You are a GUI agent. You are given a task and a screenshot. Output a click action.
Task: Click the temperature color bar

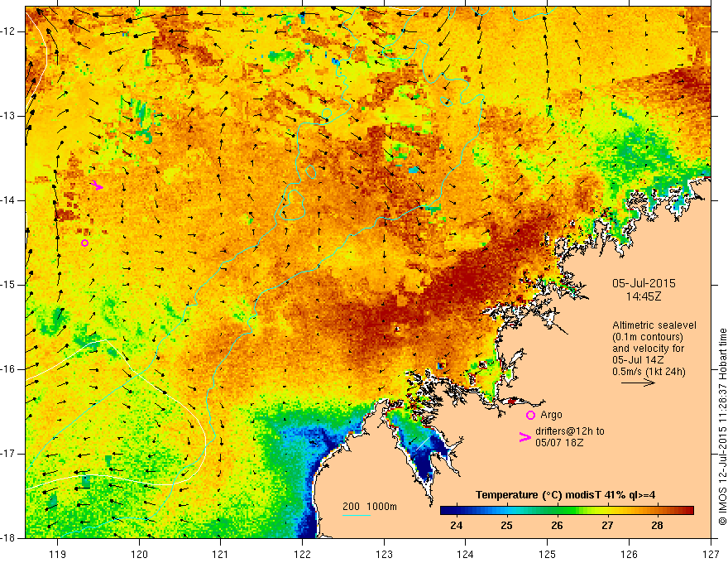point(567,511)
